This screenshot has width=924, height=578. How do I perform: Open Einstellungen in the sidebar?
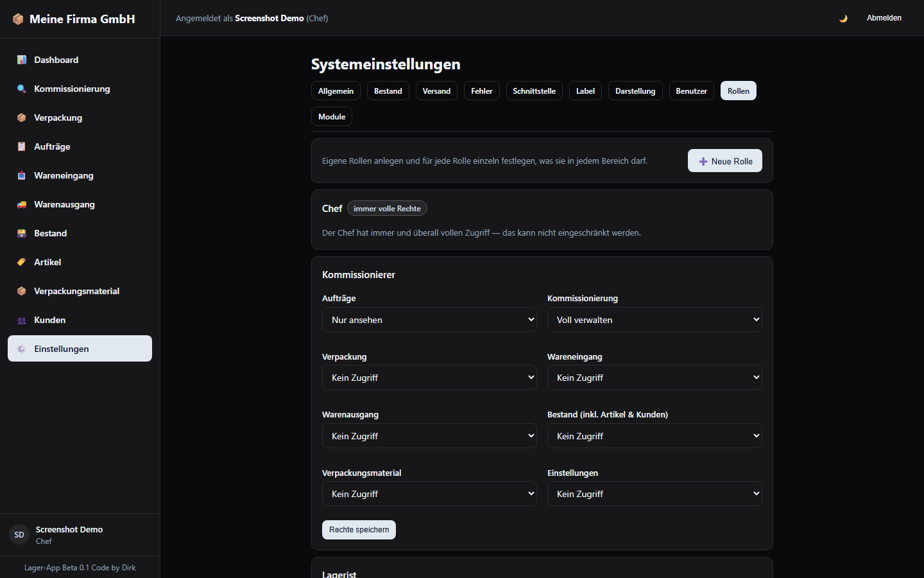(80, 349)
